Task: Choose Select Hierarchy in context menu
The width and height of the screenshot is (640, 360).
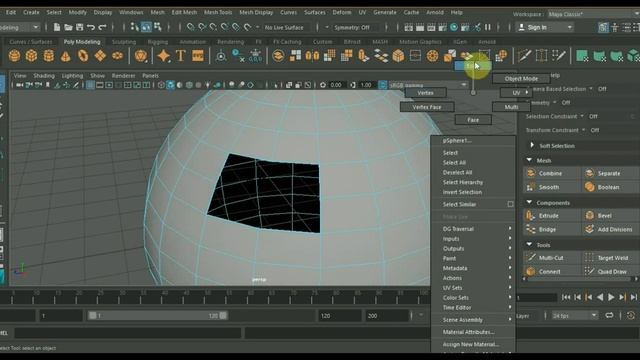Action: [x=463, y=182]
